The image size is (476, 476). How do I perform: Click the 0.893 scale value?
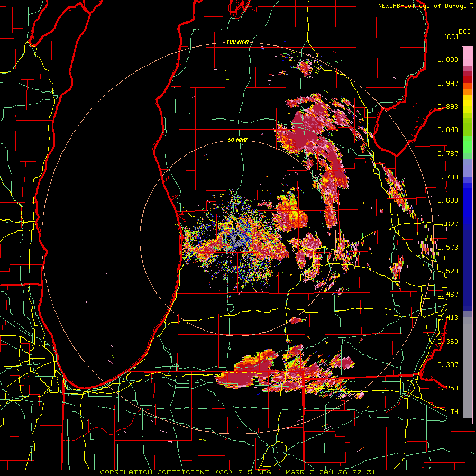pyautogui.click(x=448, y=106)
